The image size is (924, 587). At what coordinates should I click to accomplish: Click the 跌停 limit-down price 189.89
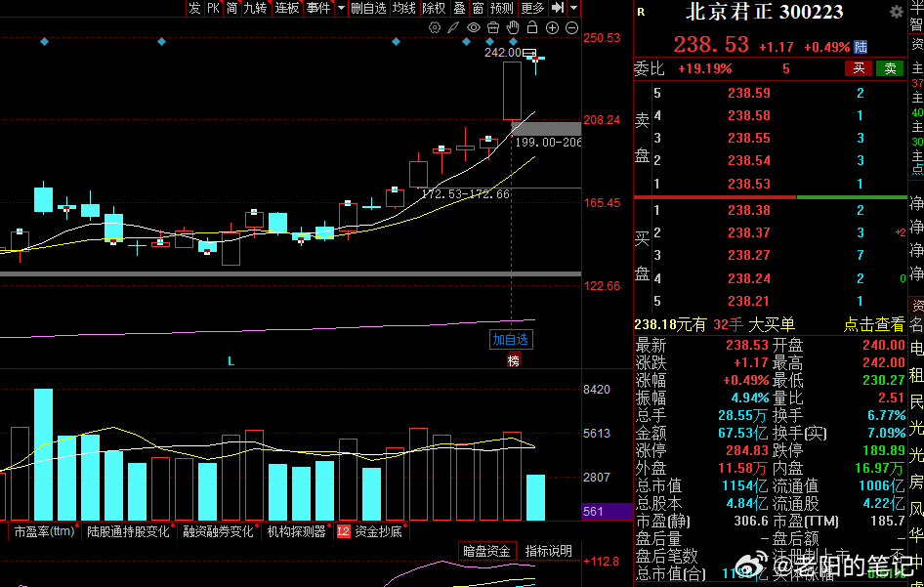(883, 451)
